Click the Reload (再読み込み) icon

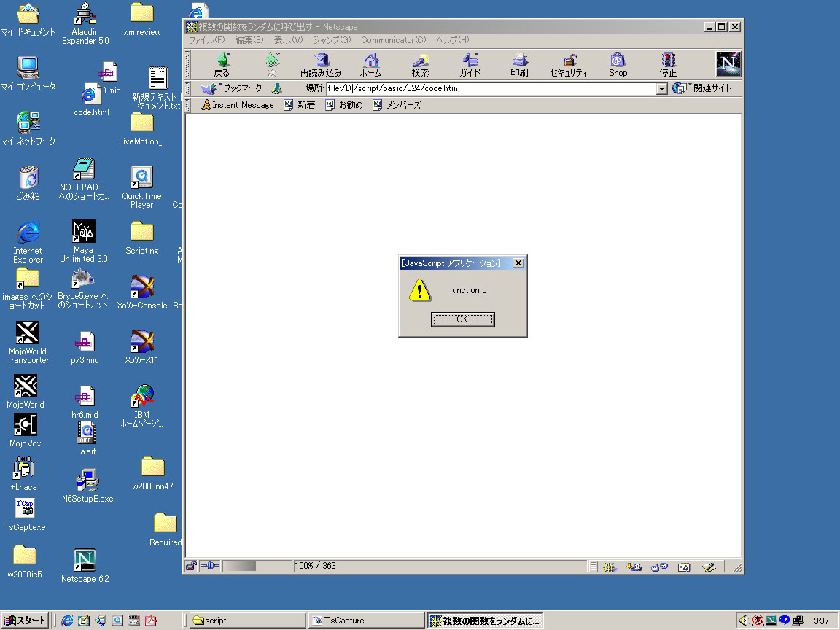321,61
